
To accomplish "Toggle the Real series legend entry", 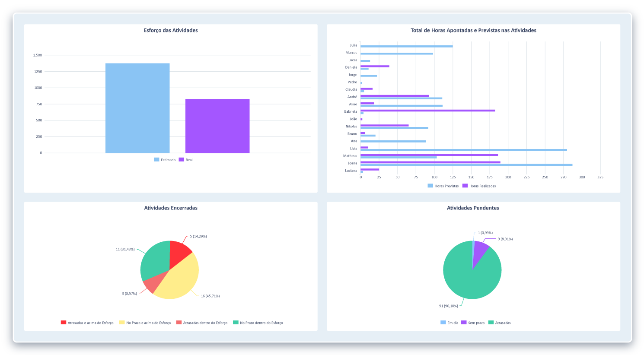I will coord(185,160).
